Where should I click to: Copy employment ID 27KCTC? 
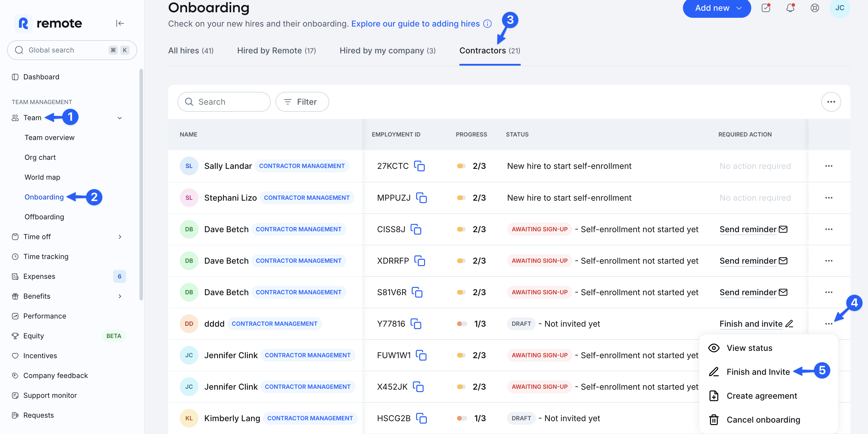pos(419,166)
